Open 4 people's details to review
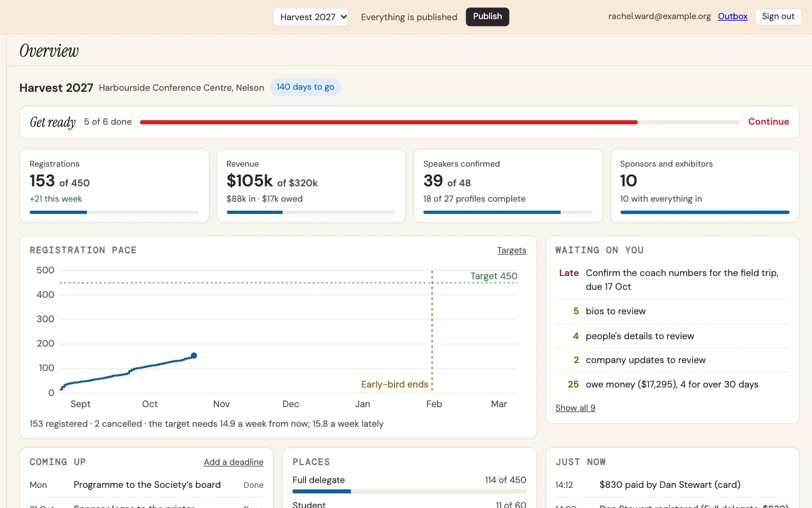This screenshot has height=508, width=812. [x=673, y=336]
